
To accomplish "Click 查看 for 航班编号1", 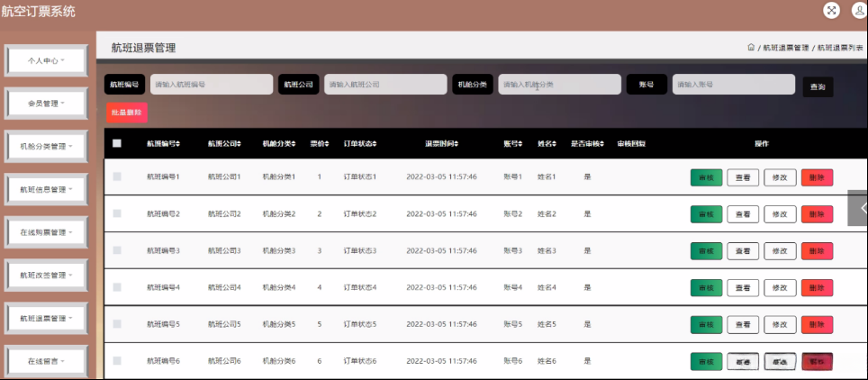I will (743, 177).
